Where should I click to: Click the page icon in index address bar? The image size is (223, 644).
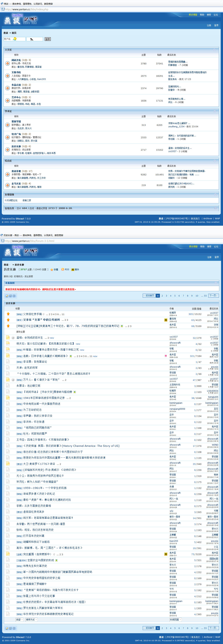3,9
